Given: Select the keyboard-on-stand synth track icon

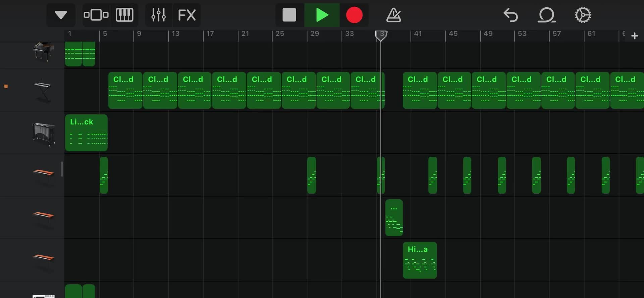Looking at the screenshot, I should pyautogui.click(x=43, y=91).
